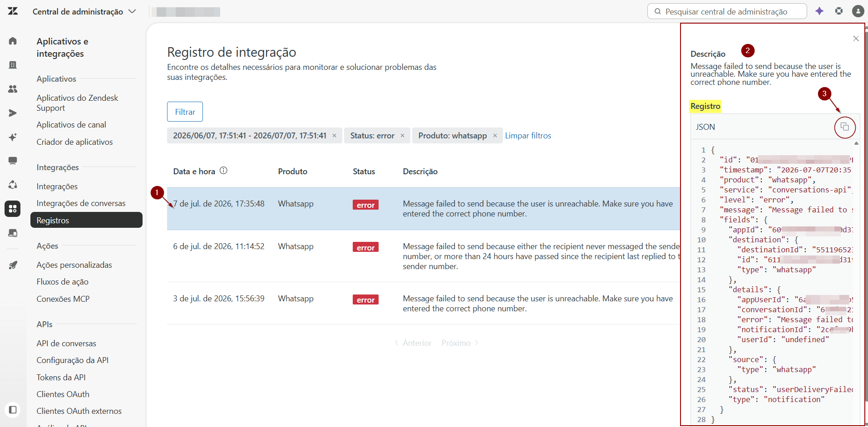Image resolution: width=868 pixels, height=427 pixels.
Task: Expand the Central de administração dropdown
Action: point(84,11)
